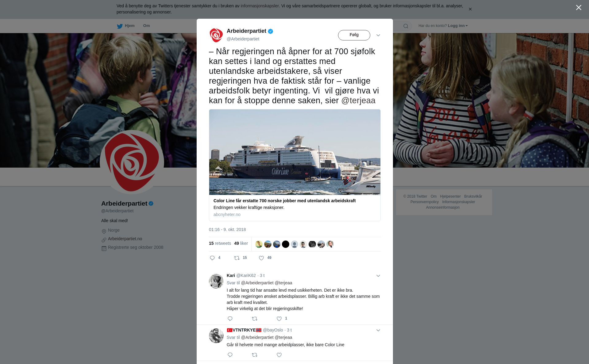Viewport: 589px width, 364px height.
Task: Click the reply icon on main tweet
Action: coord(212,258)
